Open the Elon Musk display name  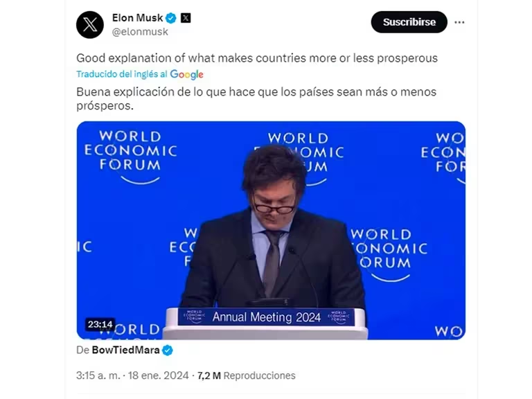[137, 17]
